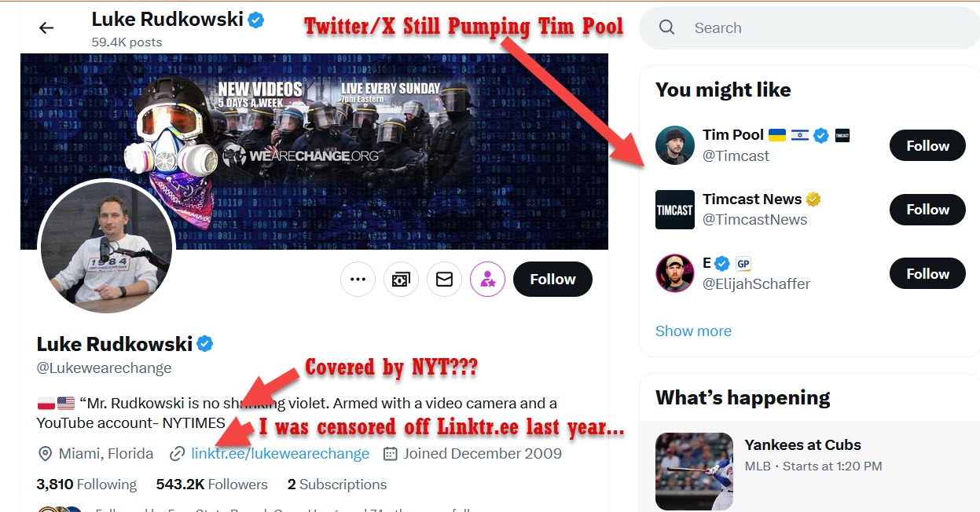This screenshot has width=980, height=512.
Task: Open the linktr.ee/lukewearechange link
Action: tap(280, 453)
